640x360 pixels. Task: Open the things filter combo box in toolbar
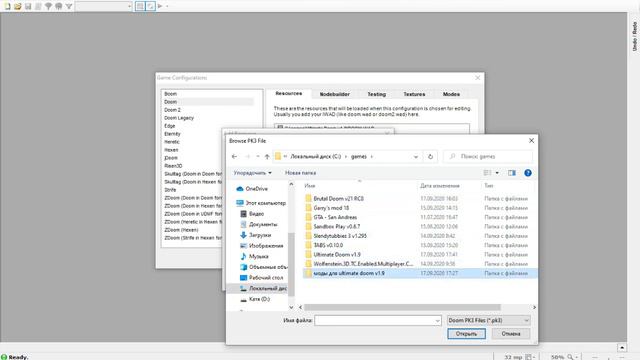click(104, 6)
